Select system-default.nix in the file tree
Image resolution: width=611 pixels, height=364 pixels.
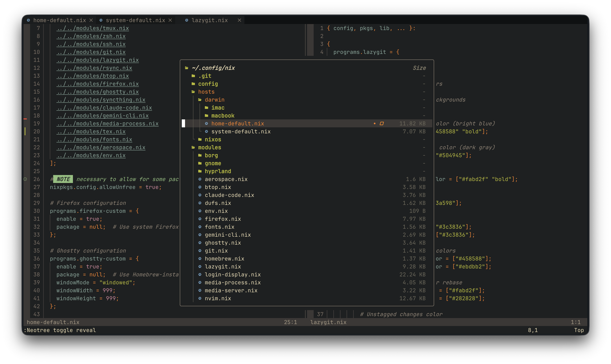coord(241,131)
